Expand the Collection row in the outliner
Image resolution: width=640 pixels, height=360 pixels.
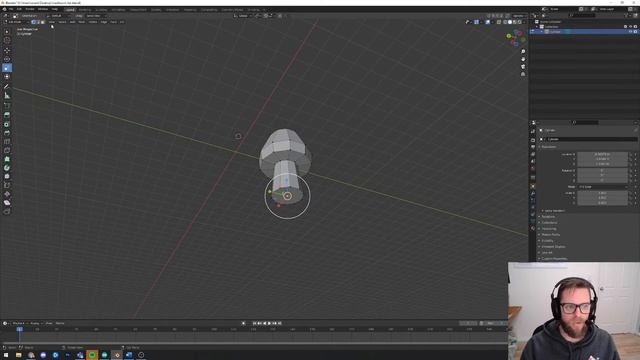tap(537, 27)
